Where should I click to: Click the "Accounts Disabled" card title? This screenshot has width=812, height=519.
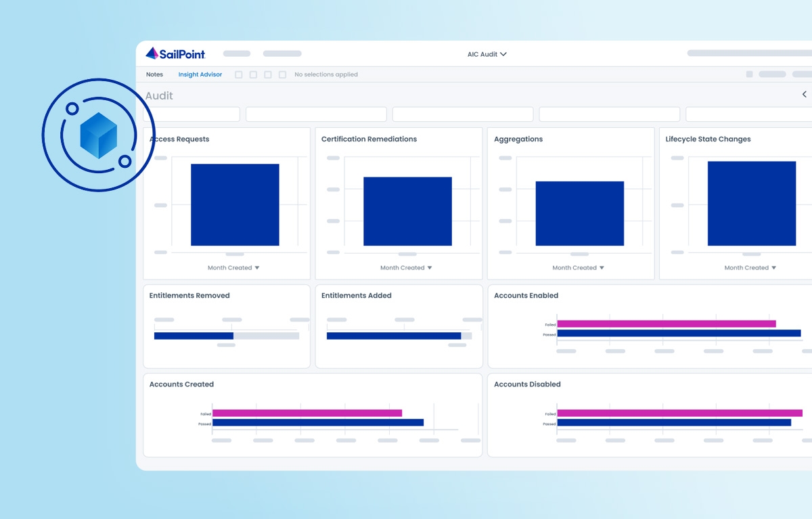(x=528, y=384)
